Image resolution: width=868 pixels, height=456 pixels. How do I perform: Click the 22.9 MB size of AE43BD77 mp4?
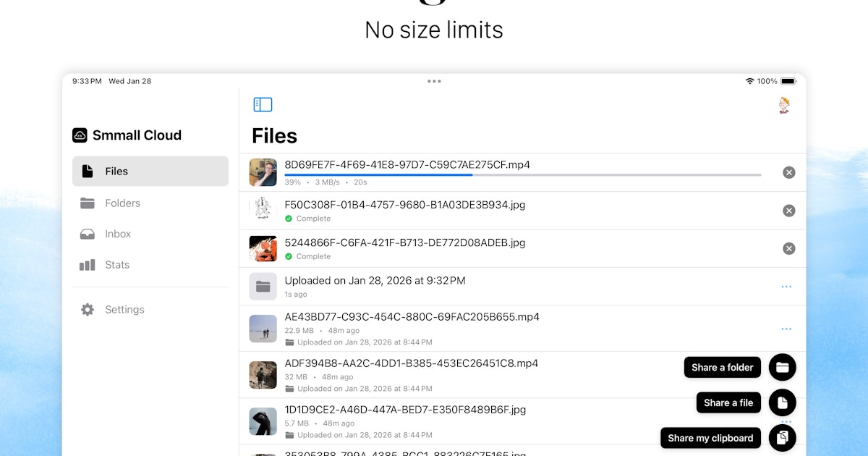click(299, 331)
